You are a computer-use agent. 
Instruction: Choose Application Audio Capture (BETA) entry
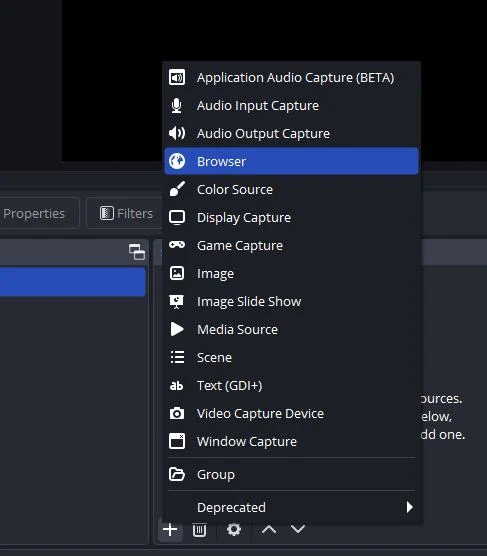coord(291,77)
